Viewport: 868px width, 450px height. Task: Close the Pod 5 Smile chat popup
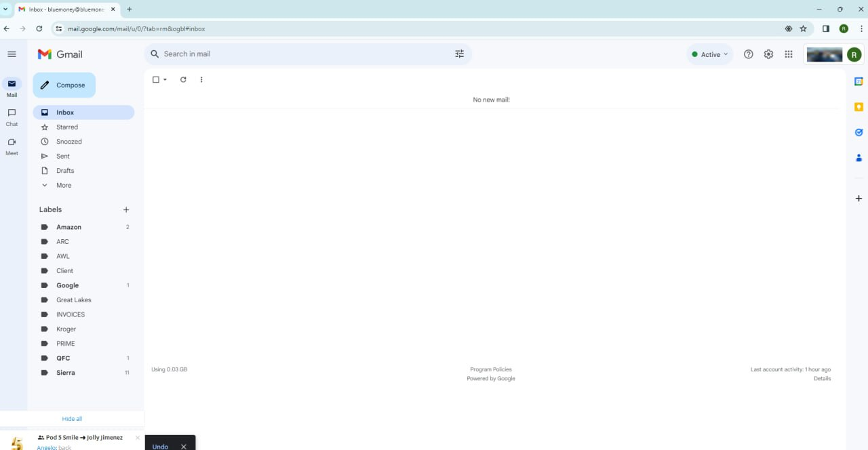tap(138, 438)
